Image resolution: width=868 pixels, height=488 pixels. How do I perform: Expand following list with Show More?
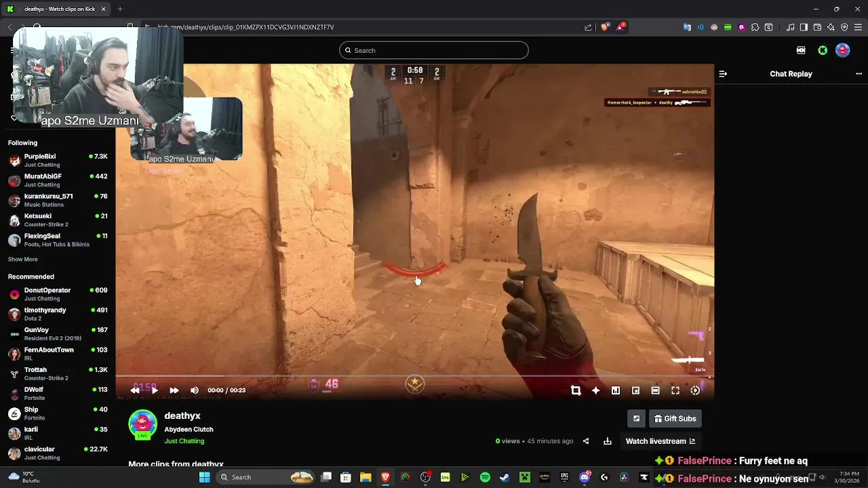pyautogui.click(x=23, y=260)
